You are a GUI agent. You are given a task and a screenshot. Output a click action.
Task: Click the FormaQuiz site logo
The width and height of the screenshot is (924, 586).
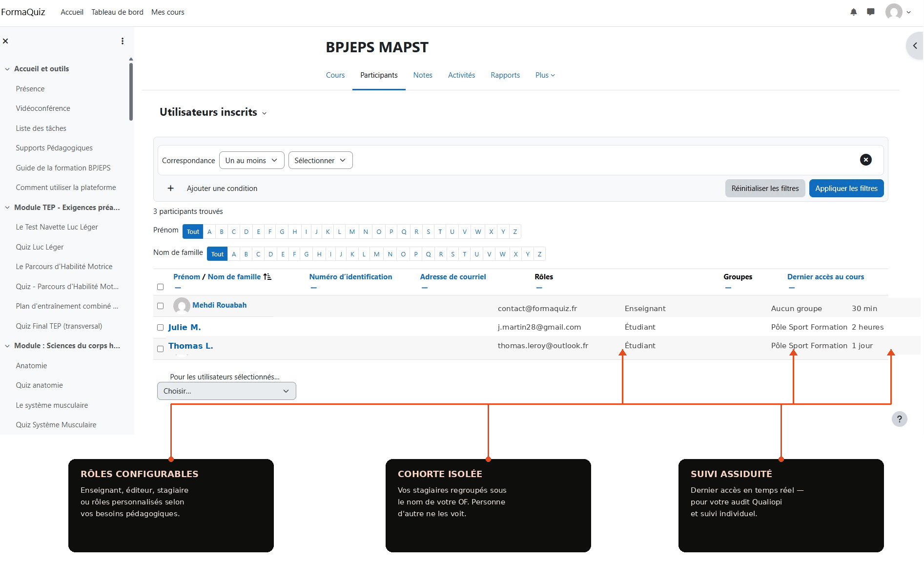(23, 12)
